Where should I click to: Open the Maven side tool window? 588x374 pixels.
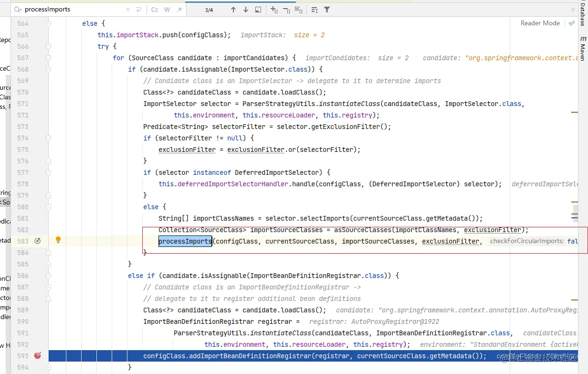(583, 48)
